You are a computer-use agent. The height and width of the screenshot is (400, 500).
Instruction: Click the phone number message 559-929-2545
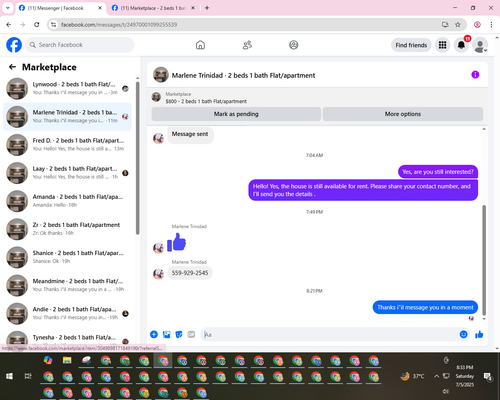click(x=190, y=273)
